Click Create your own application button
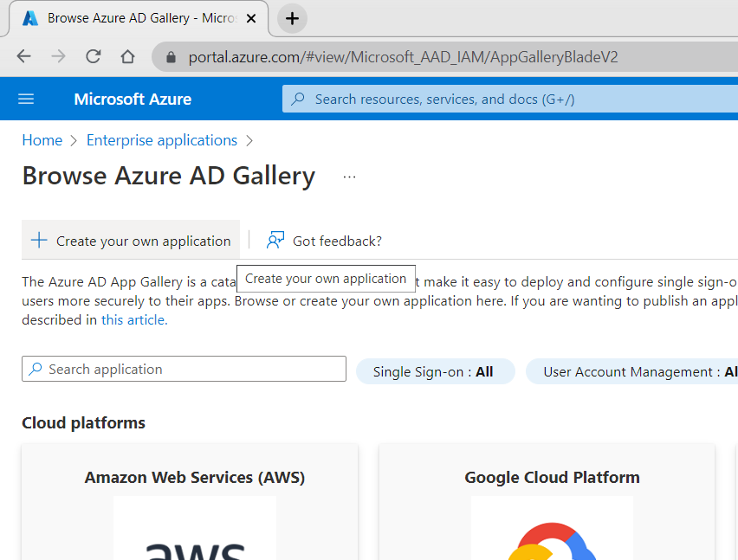The height and width of the screenshot is (560, 738). pos(131,240)
